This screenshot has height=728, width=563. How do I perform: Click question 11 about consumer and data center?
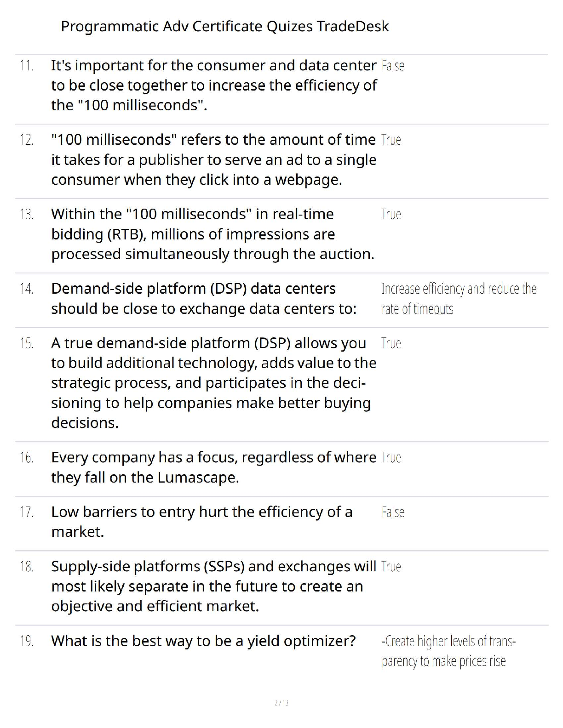point(213,85)
